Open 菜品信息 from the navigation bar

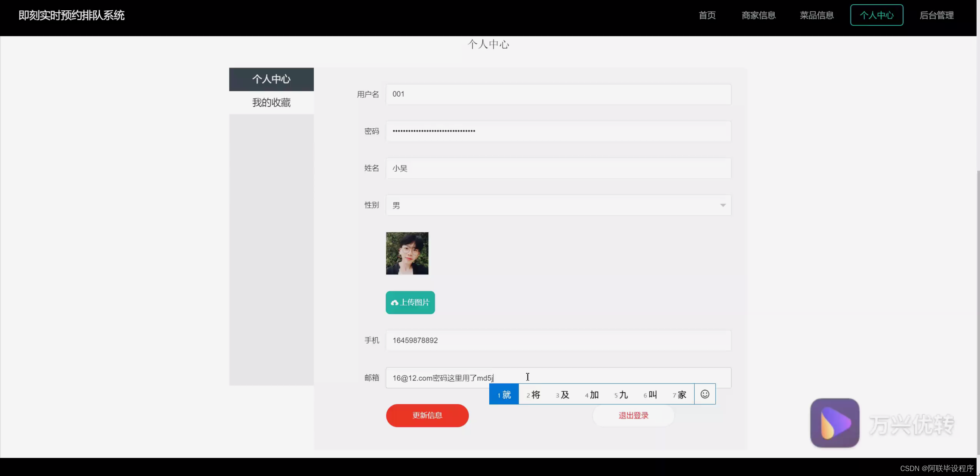pos(816,15)
